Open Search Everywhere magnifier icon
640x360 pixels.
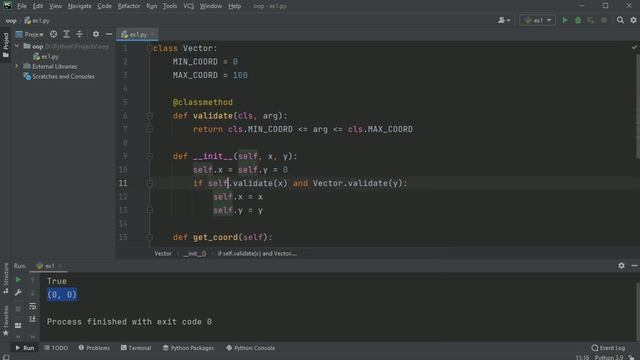click(x=620, y=20)
